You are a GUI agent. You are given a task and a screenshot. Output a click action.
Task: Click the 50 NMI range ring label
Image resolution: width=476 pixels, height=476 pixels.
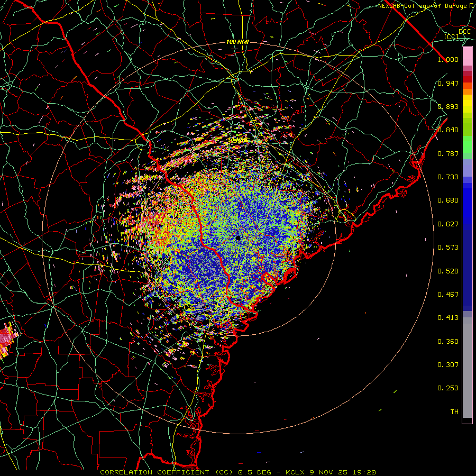tap(237, 140)
